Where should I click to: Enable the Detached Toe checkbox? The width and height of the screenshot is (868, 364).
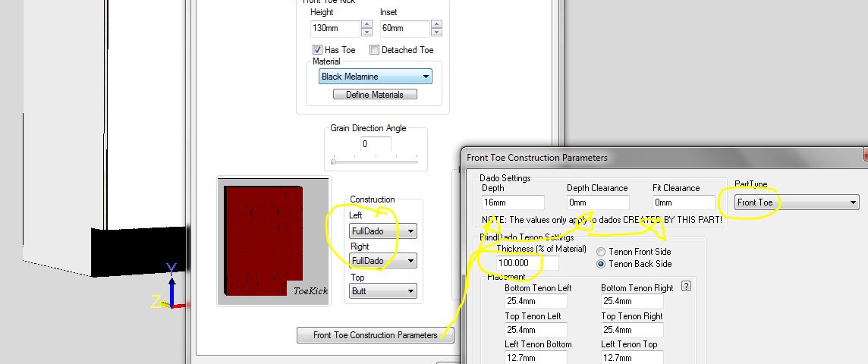pyautogui.click(x=375, y=50)
